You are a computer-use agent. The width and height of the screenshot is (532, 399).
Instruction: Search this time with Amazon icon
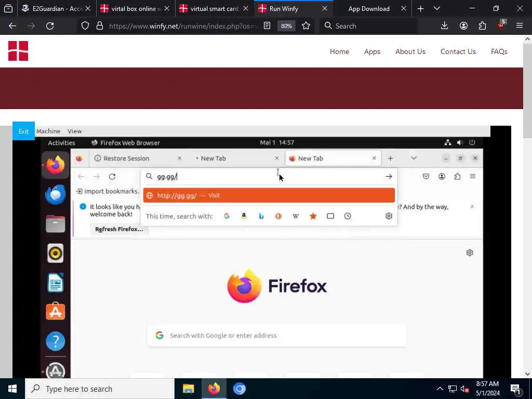[x=244, y=216]
